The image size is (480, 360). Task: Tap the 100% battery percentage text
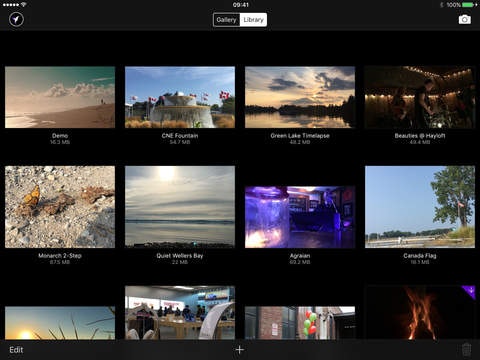(x=454, y=5)
